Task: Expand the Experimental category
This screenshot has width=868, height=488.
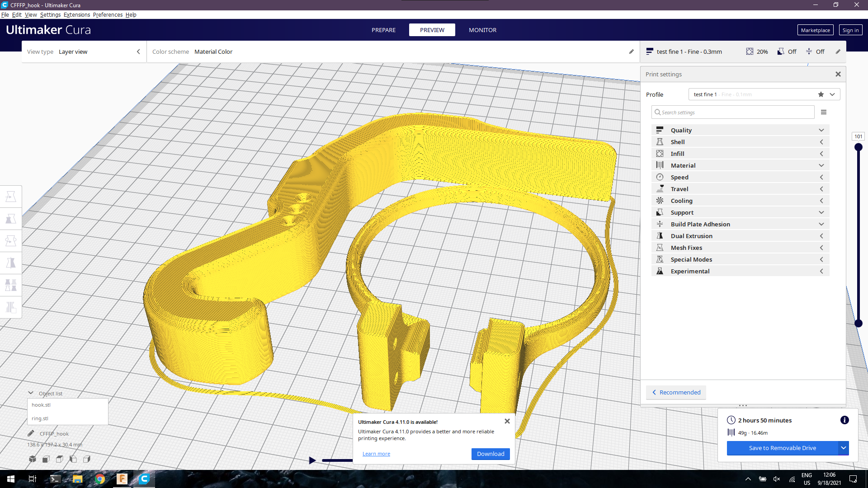Action: click(x=741, y=271)
